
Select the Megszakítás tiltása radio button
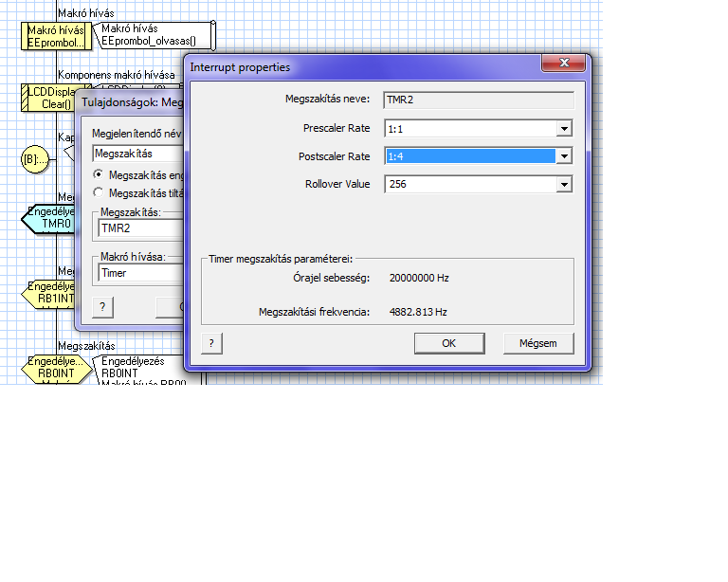98,192
